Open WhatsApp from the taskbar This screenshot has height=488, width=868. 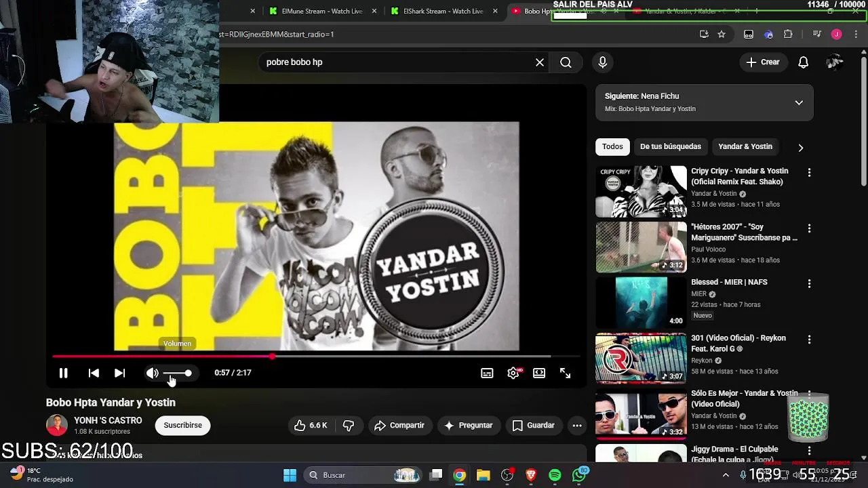pos(578,475)
